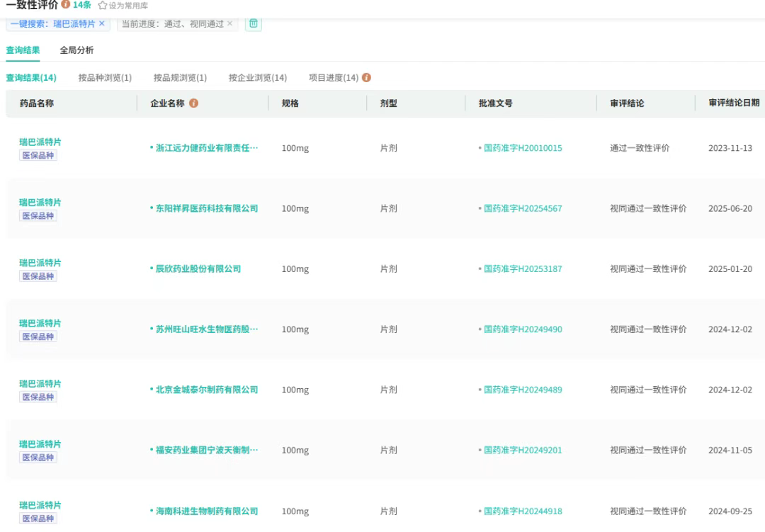Click the info icon beside 企业名称 header
This screenshot has width=765, height=532.
tap(193, 103)
